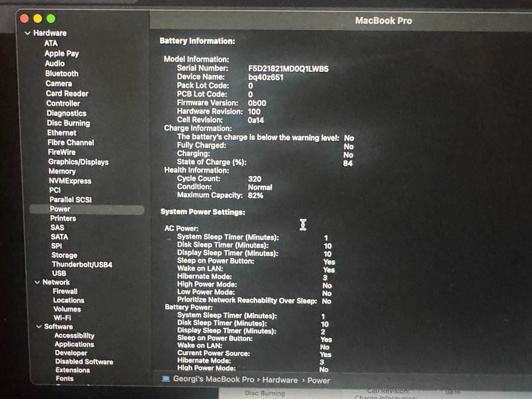Select Disc Burning in the sidebar
Image resolution: width=532 pixels, height=399 pixels.
tap(68, 123)
